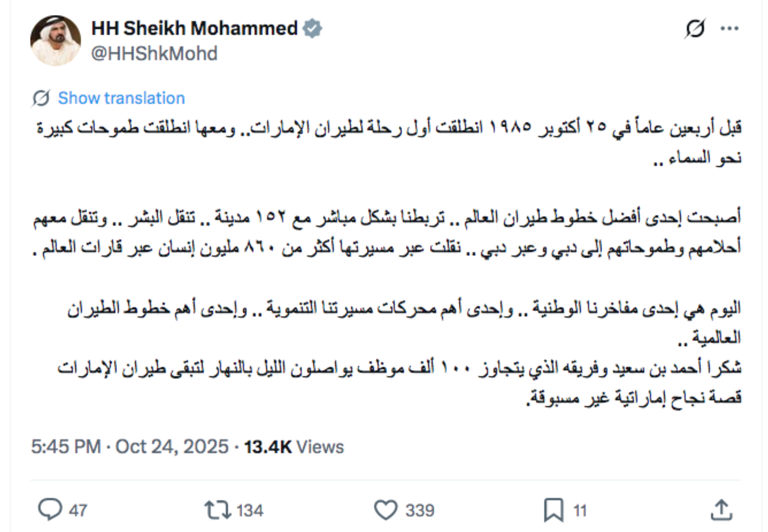Viewport: 768px width, 532px height.
Task: Like the post with the heart icon
Action: [x=385, y=510]
